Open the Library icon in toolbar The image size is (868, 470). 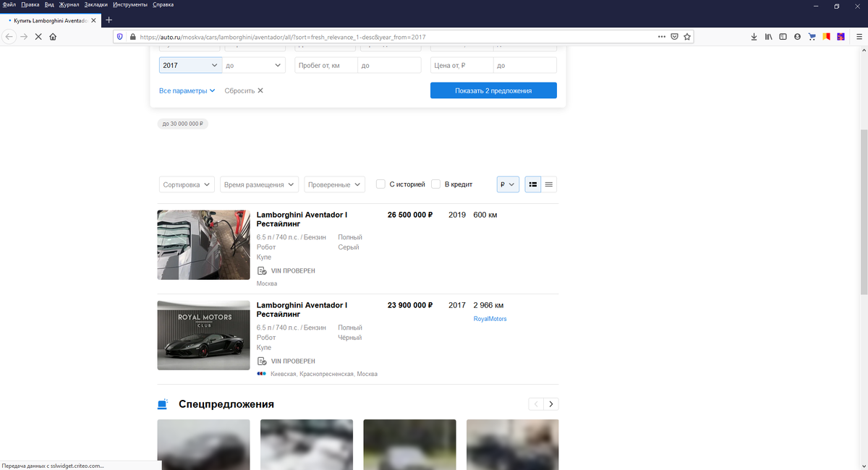(768, 36)
